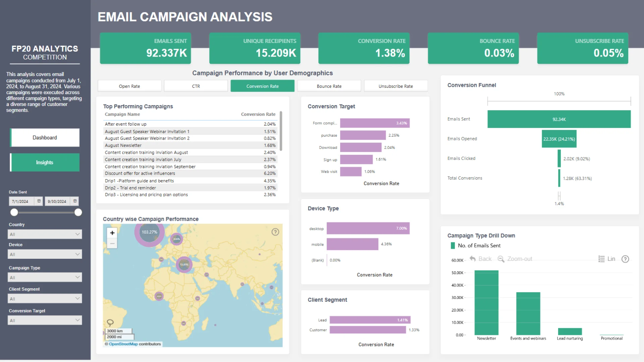Go back in Campaign Type Drill Down
644x362 pixels.
click(x=480, y=259)
